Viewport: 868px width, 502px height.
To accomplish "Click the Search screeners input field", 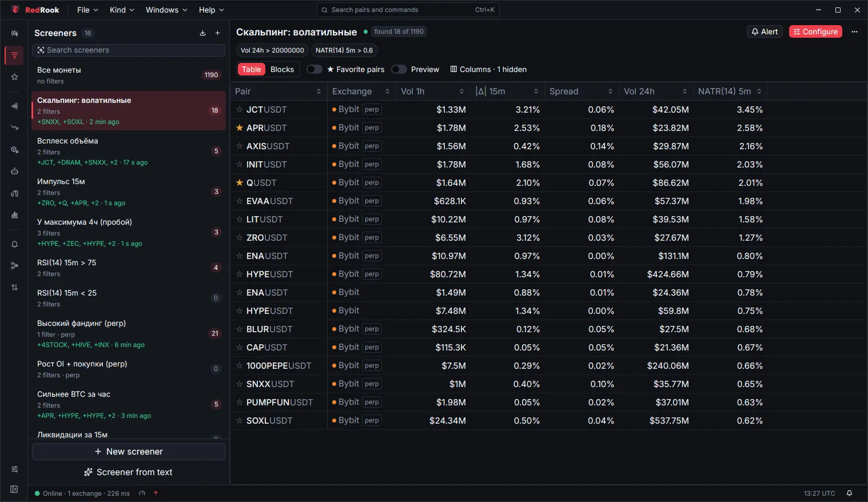I will 129,50.
